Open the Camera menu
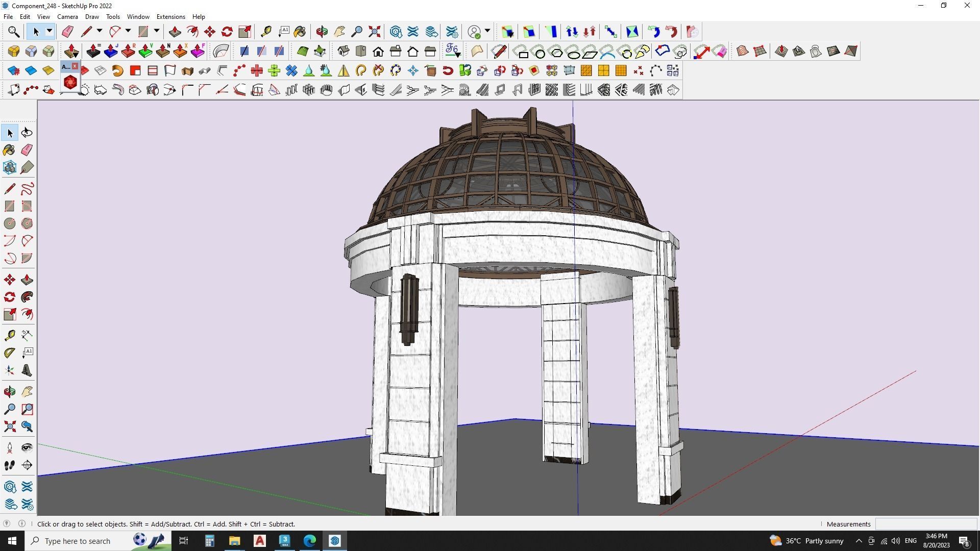 67,16
